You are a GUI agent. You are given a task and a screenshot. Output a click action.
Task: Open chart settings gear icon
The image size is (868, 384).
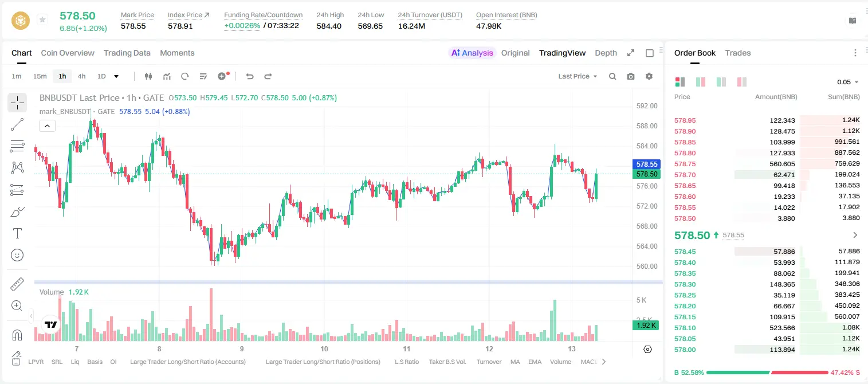[649, 76]
